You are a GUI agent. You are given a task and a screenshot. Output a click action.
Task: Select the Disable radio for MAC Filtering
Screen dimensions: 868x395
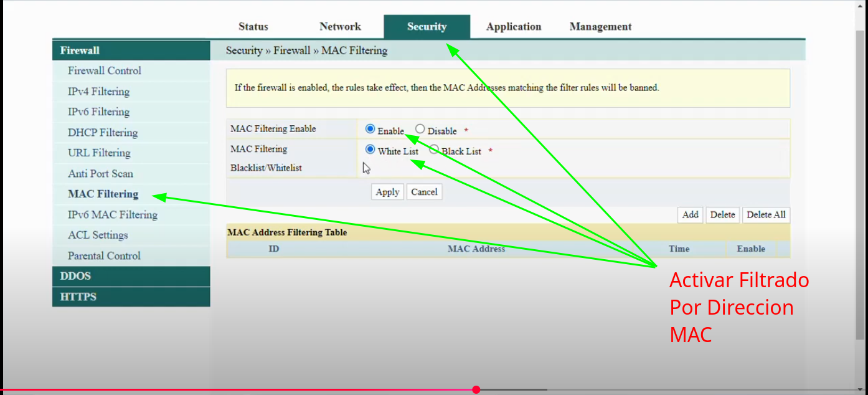pos(420,129)
